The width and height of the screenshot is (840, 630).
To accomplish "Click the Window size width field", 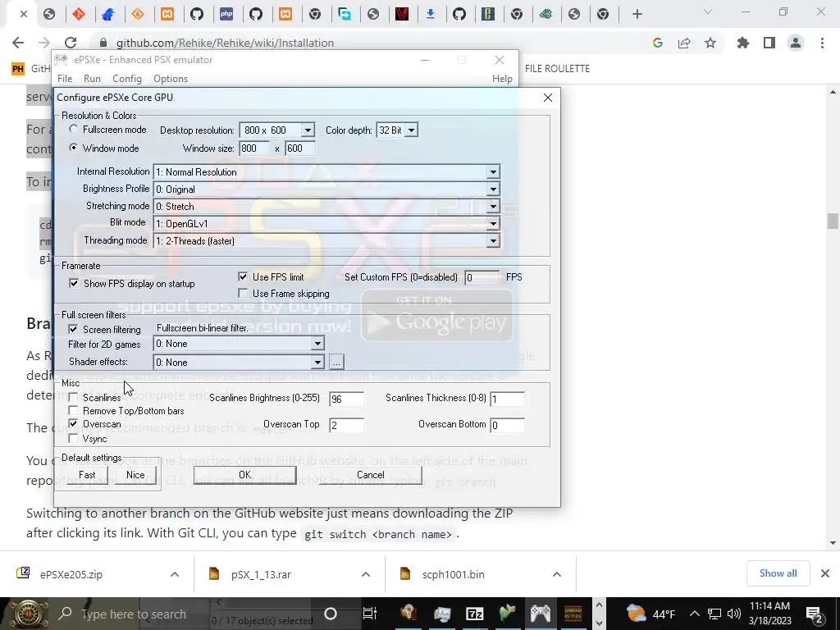I will [254, 148].
